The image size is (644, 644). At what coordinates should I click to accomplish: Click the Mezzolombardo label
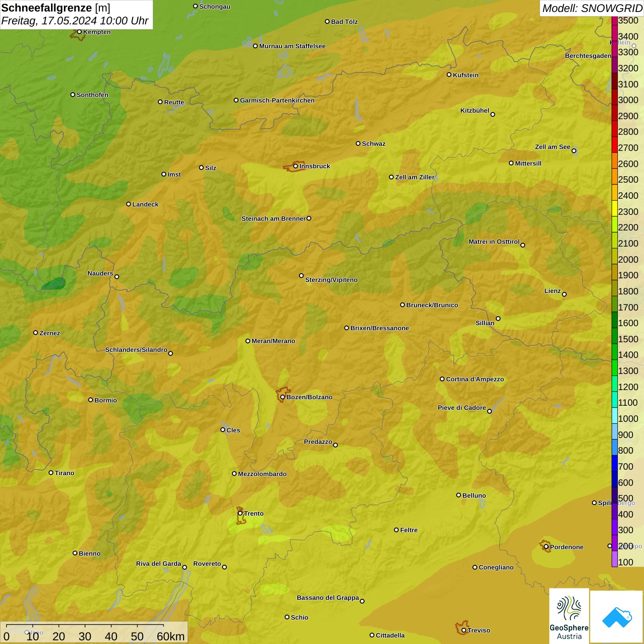262,474
